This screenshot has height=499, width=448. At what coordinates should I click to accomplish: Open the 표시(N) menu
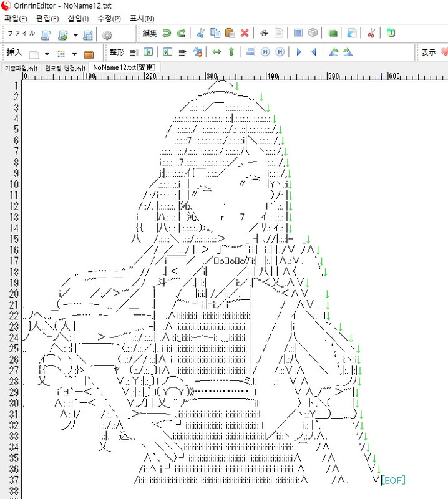142,19
